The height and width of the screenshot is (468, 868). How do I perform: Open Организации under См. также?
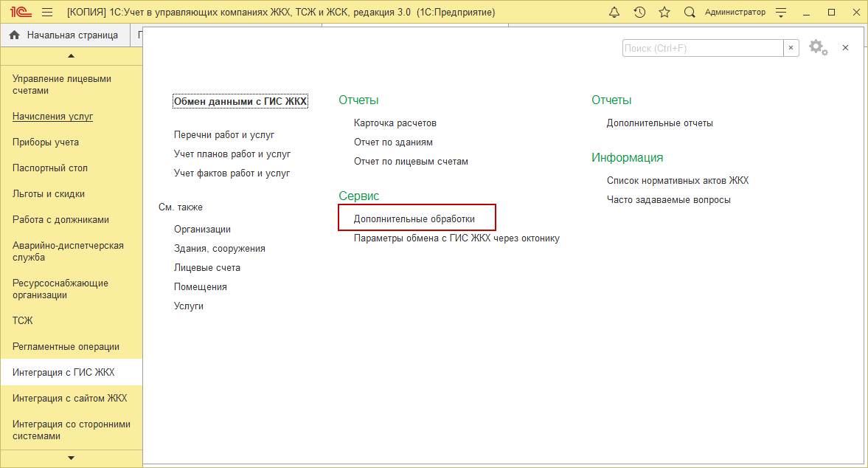[202, 230]
